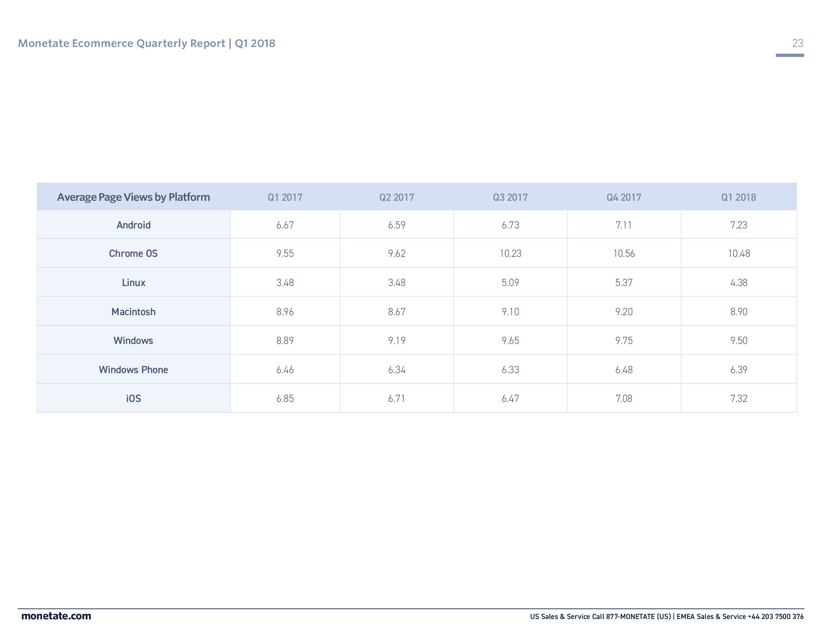Click Android Q1 2017 value 6.67

click(x=285, y=225)
